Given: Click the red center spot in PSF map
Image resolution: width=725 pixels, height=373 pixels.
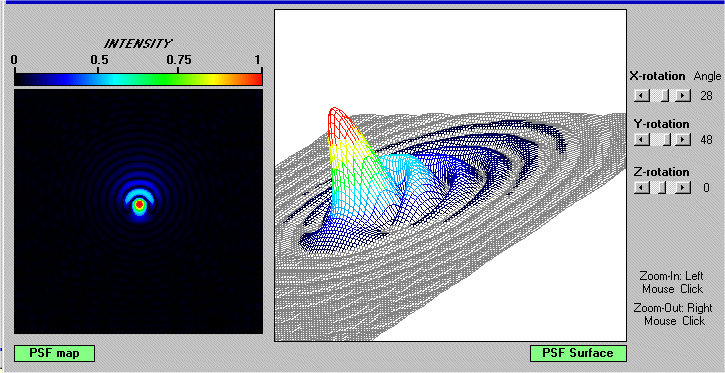Looking at the screenshot, I should 139,203.
